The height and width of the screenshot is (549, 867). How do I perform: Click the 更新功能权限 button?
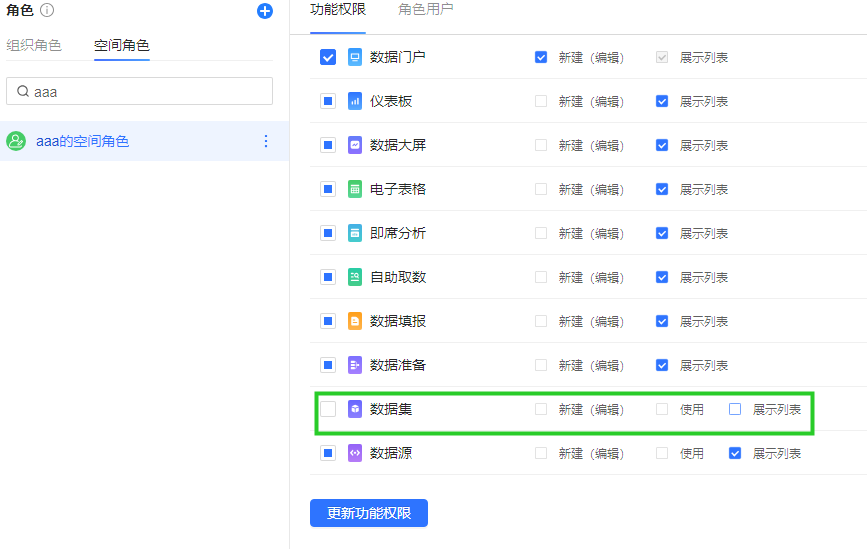[x=368, y=513]
